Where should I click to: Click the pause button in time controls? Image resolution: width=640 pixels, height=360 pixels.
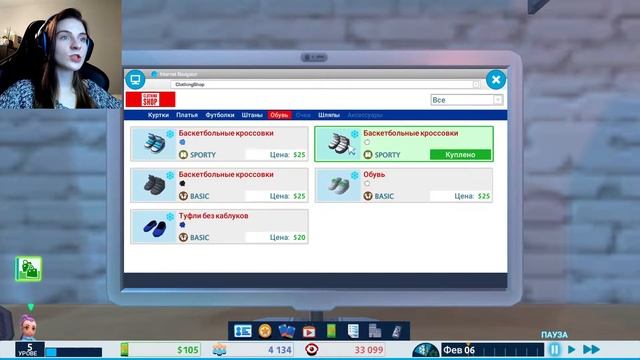coord(554,349)
